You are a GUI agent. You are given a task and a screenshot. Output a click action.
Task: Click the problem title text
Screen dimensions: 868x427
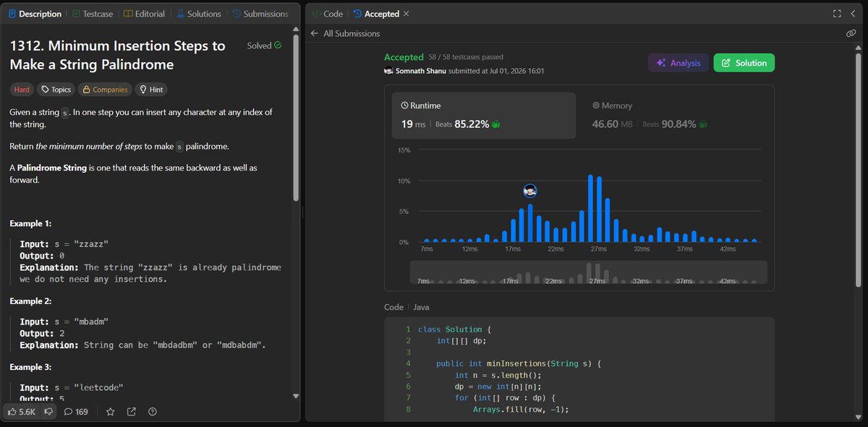(118, 55)
